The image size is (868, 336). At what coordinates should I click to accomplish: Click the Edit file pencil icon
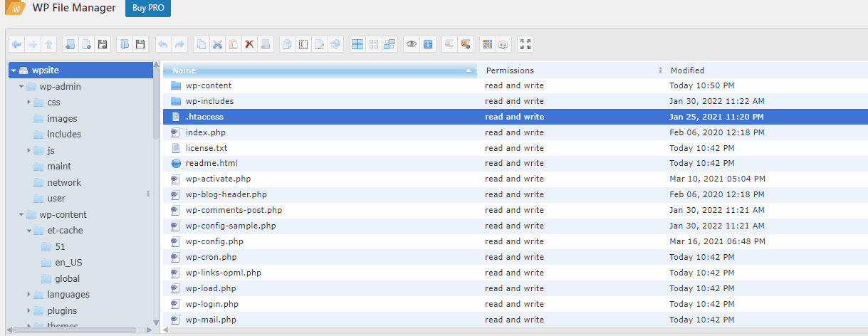(320, 44)
